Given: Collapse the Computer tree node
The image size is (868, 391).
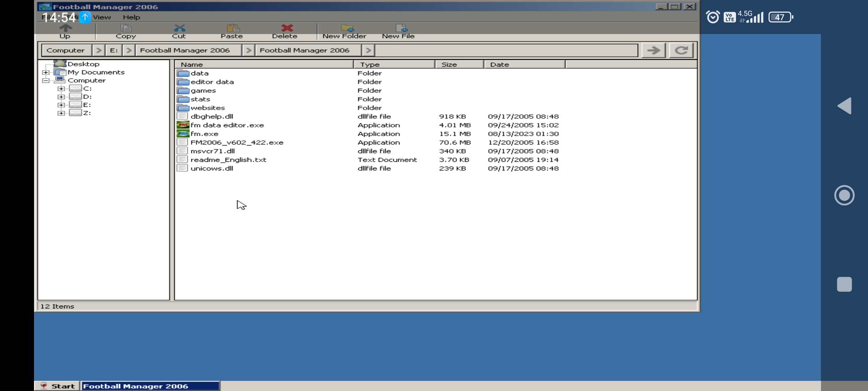Looking at the screenshot, I should pyautogui.click(x=46, y=80).
